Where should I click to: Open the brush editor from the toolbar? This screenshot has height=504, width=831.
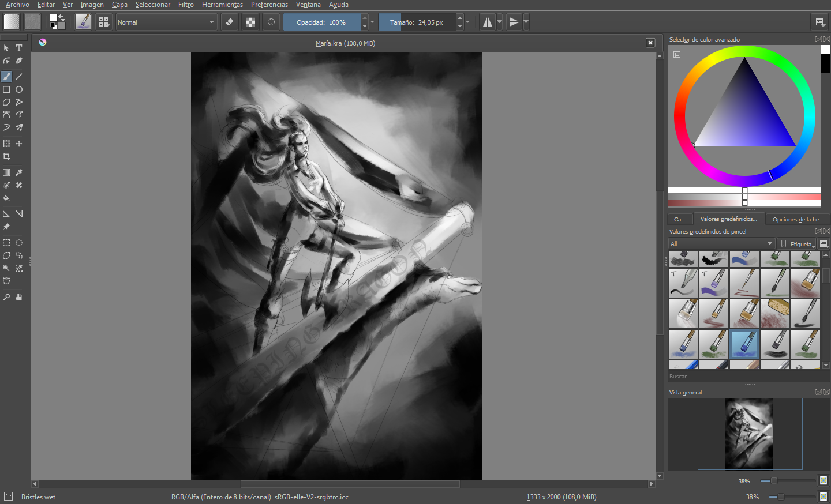click(x=83, y=22)
